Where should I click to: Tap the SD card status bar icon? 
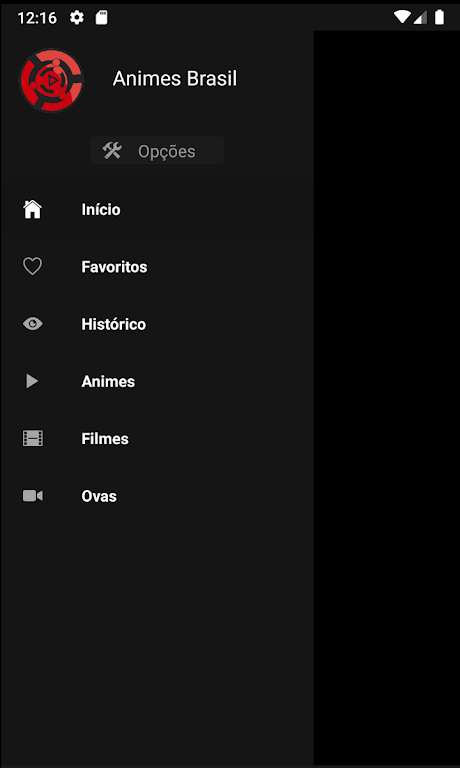pyautogui.click(x=101, y=18)
